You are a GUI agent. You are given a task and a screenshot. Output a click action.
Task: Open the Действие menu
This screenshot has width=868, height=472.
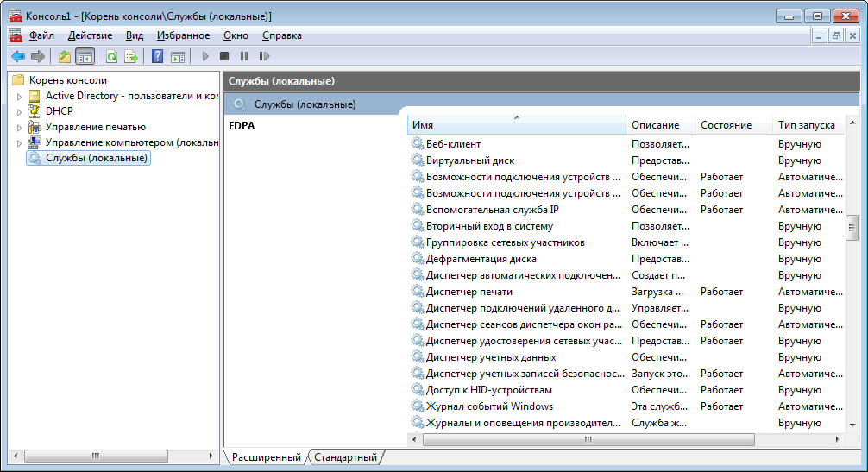coord(91,35)
